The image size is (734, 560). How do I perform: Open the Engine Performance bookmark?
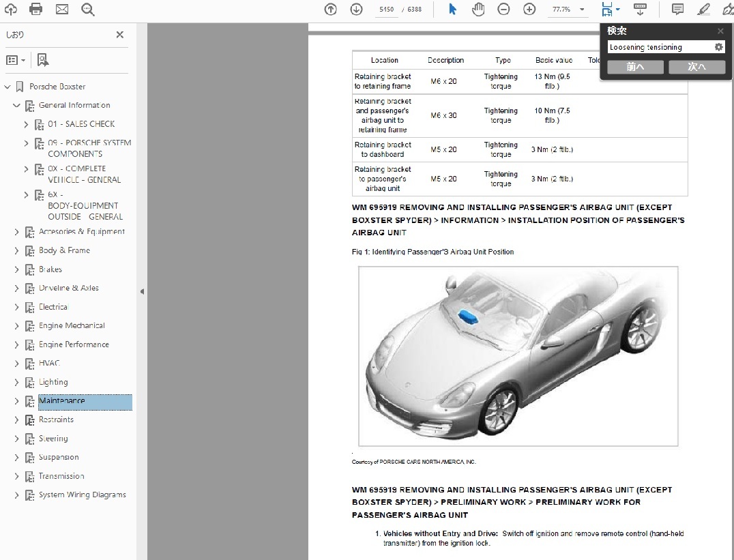tap(74, 344)
